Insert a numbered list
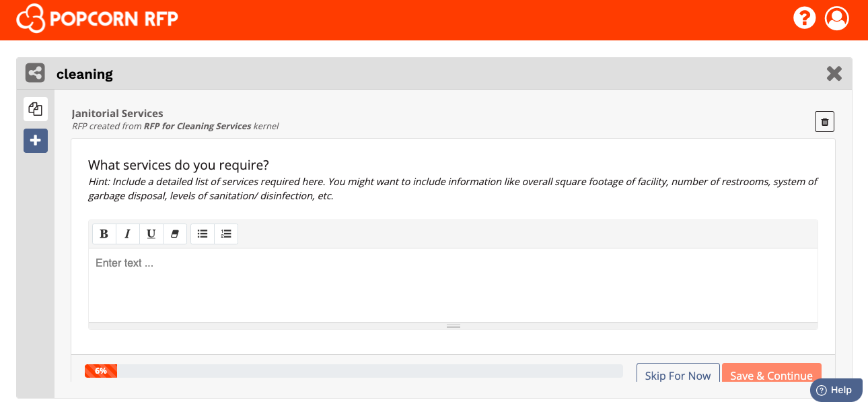 point(226,234)
